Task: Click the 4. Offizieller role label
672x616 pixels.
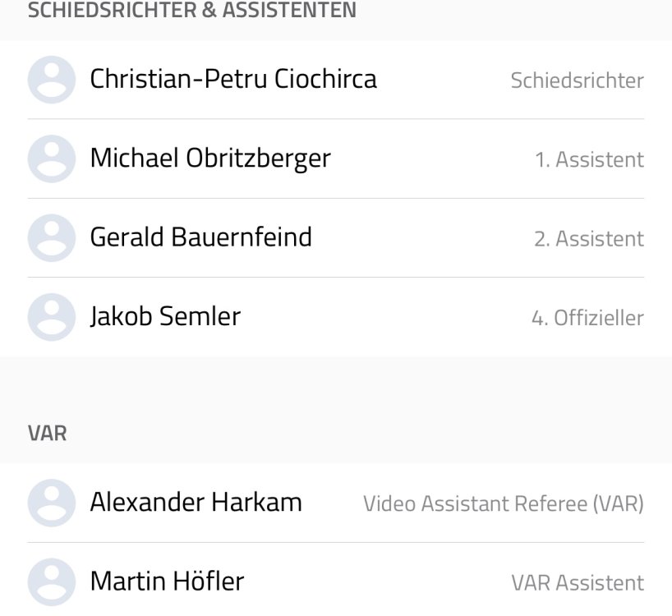Action: pyautogui.click(x=587, y=318)
